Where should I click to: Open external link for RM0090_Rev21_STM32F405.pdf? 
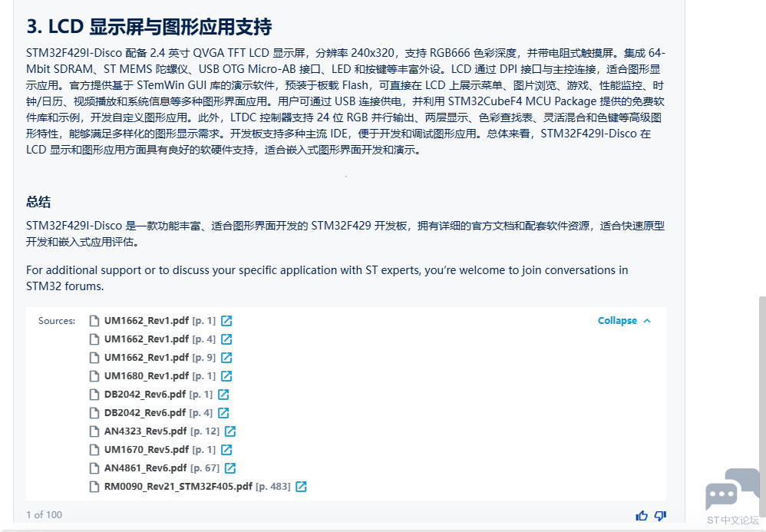coord(301,487)
